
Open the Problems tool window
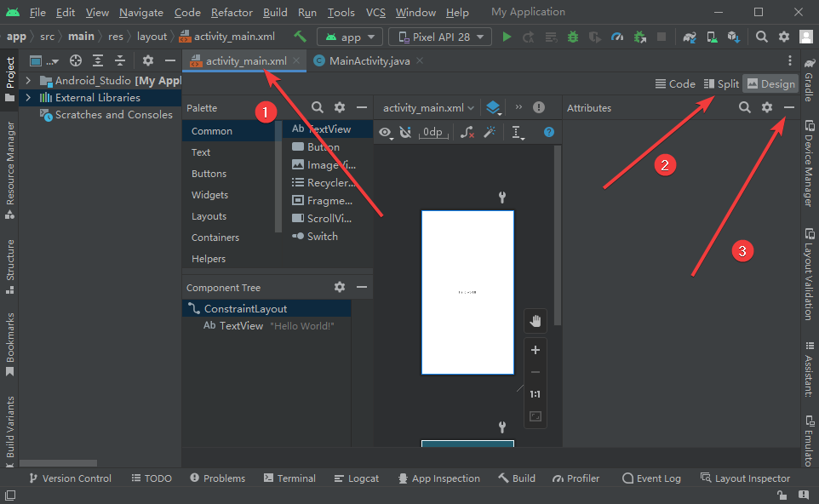click(x=218, y=478)
